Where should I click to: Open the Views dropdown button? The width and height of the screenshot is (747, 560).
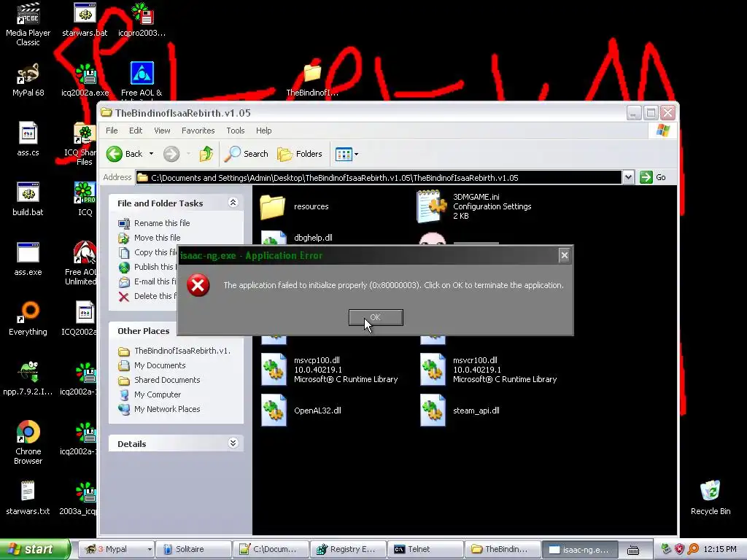pyautogui.click(x=347, y=154)
